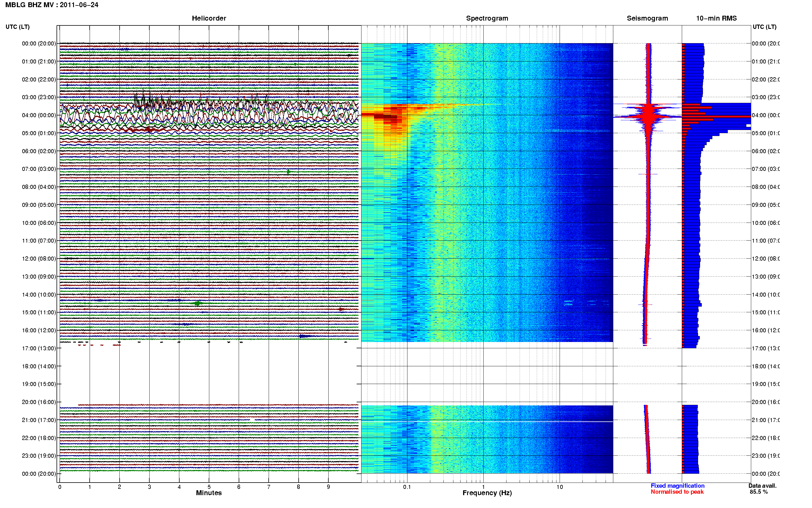Click the '10' frequency tick label
This screenshot has height=508, width=812.
(x=560, y=487)
